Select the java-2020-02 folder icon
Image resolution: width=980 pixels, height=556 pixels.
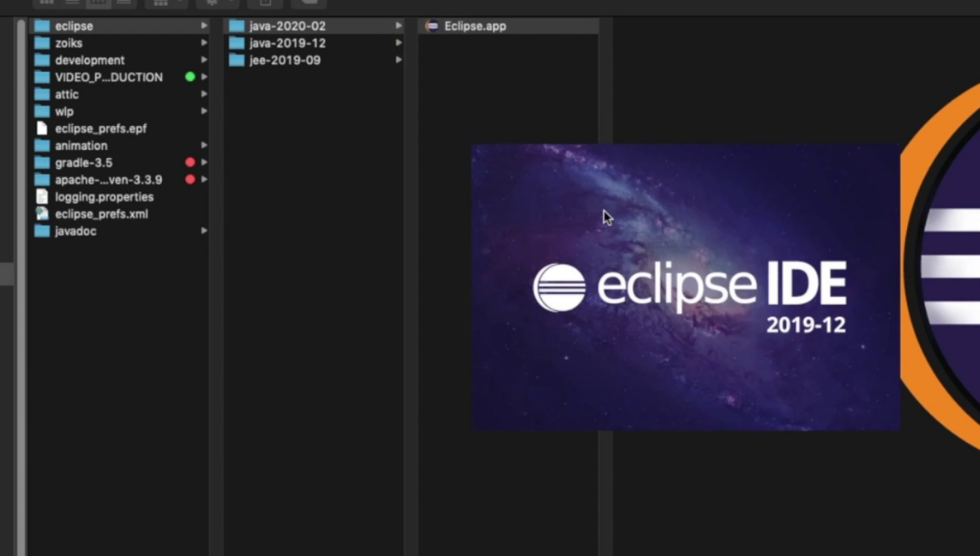237,26
